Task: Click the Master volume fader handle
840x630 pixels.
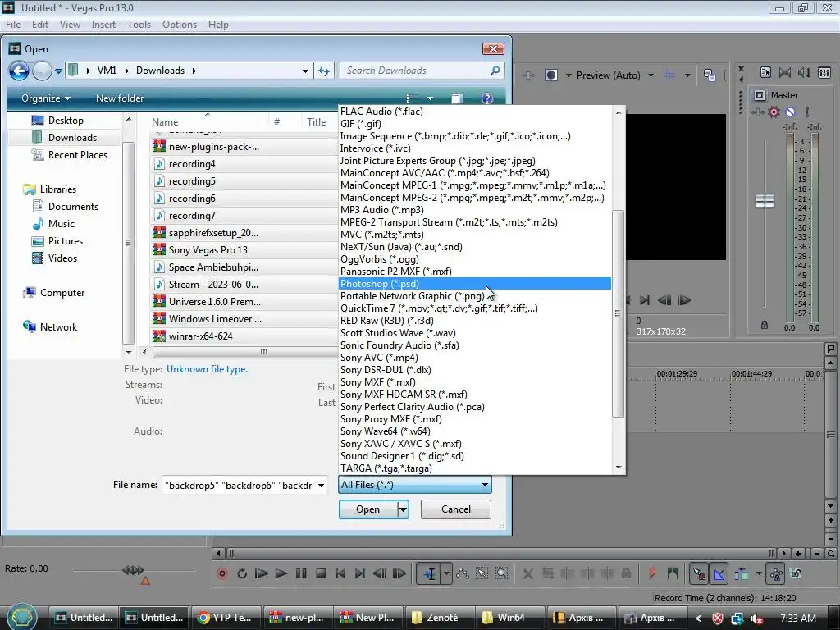Action: tap(765, 202)
